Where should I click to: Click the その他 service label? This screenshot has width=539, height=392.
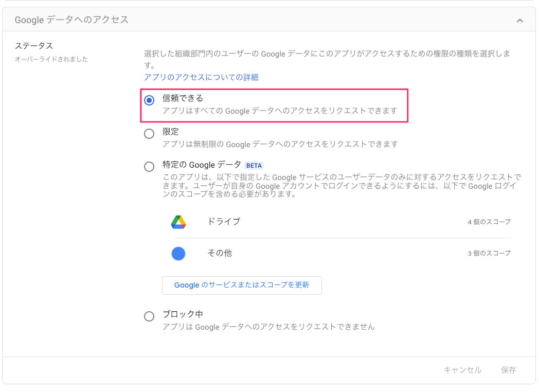pyautogui.click(x=219, y=253)
